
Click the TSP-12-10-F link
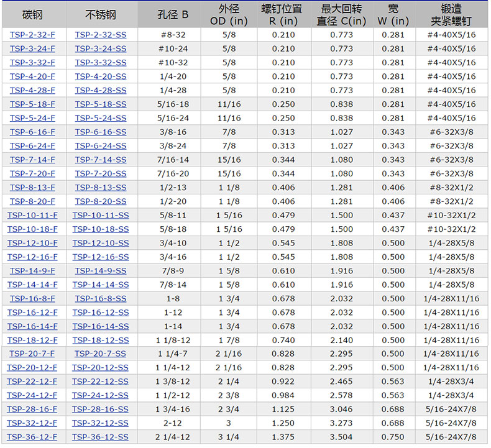click(32, 243)
